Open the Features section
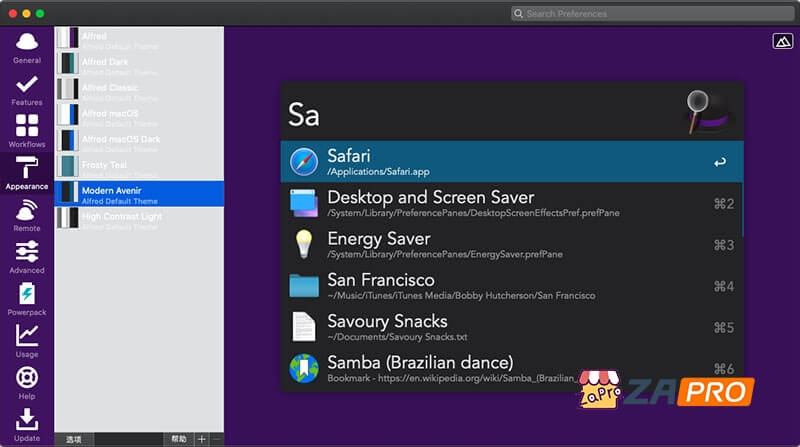This screenshot has width=800, height=447. pos(27,89)
